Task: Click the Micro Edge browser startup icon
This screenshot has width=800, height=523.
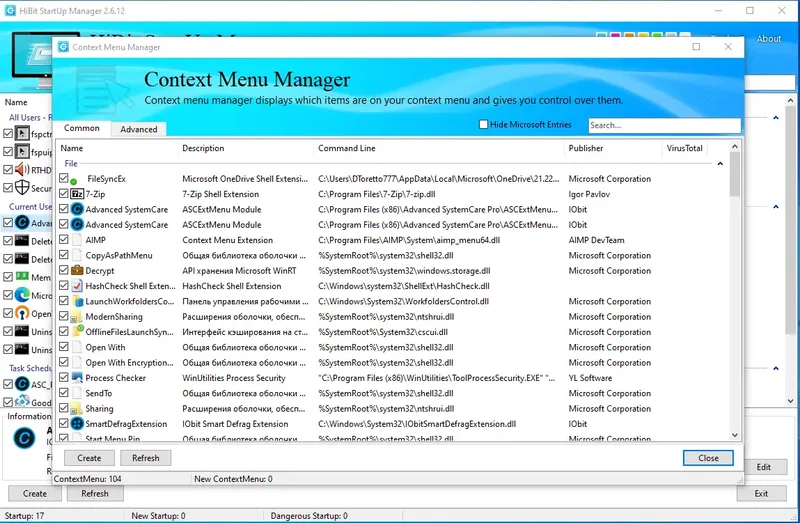Action: click(x=22, y=294)
